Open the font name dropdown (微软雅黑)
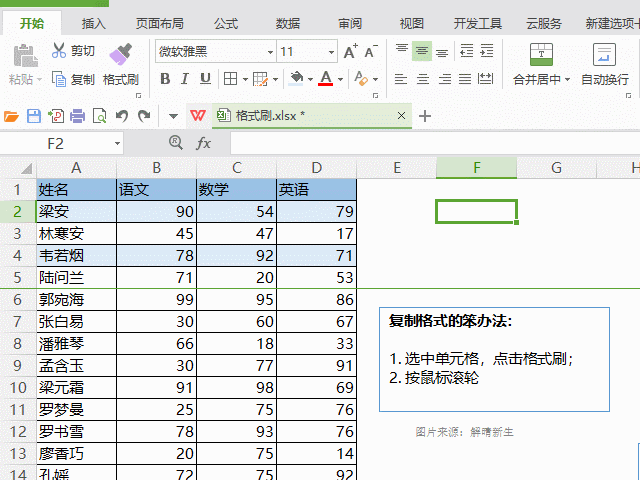This screenshot has height=480, width=640. tap(270, 52)
